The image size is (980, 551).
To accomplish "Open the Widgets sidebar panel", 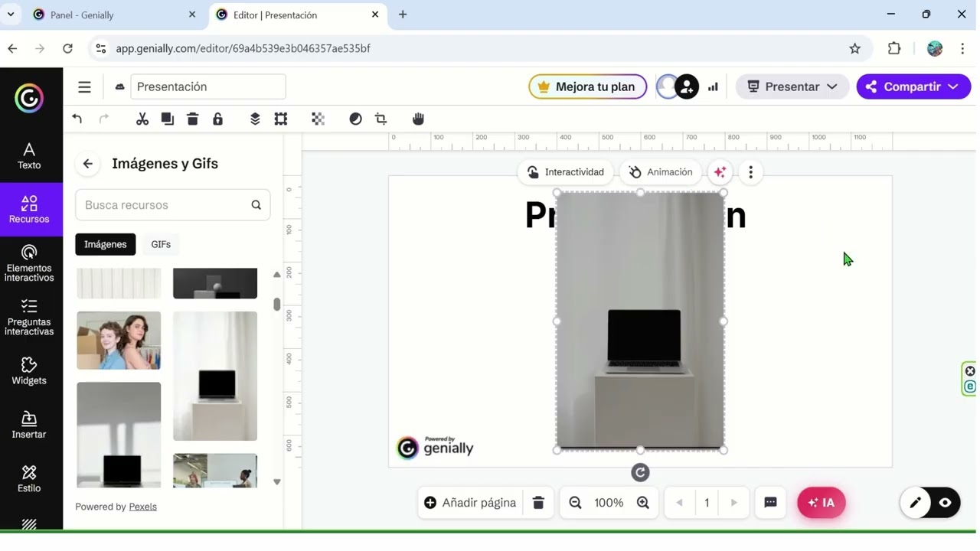I will [x=29, y=371].
